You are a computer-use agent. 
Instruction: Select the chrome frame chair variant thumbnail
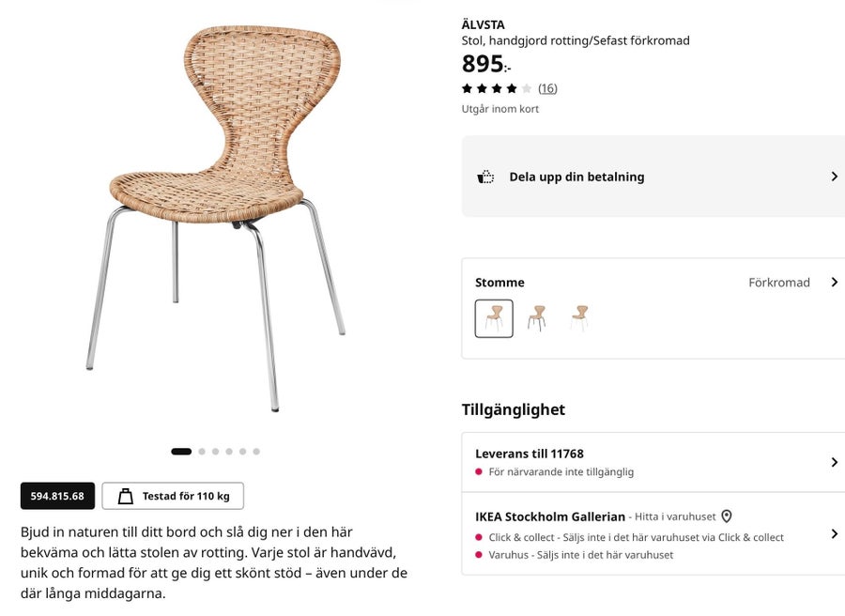click(494, 318)
